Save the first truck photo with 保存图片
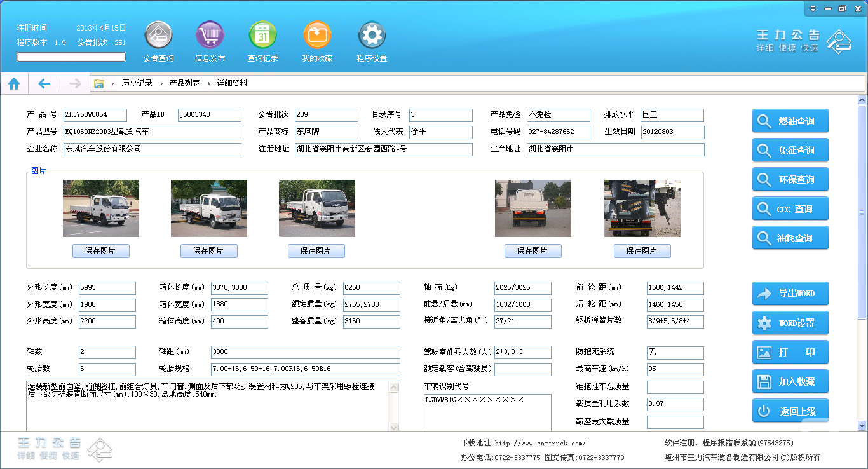Viewport: 868px width, 469px height. [x=100, y=250]
